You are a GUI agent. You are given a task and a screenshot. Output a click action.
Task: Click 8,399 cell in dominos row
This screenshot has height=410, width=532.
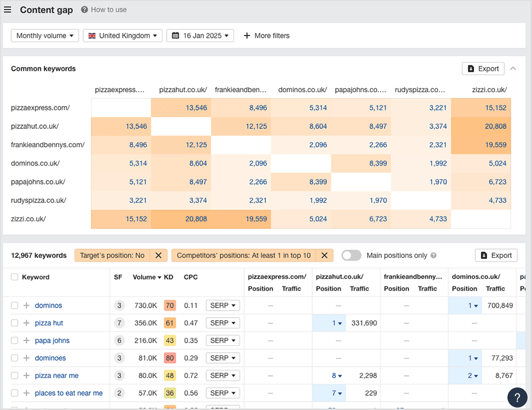point(361,163)
